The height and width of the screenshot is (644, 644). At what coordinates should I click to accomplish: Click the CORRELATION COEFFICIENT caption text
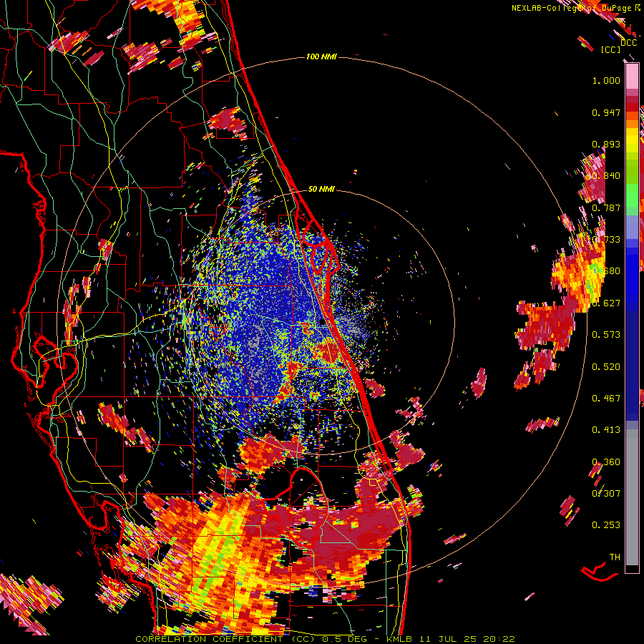(209, 639)
